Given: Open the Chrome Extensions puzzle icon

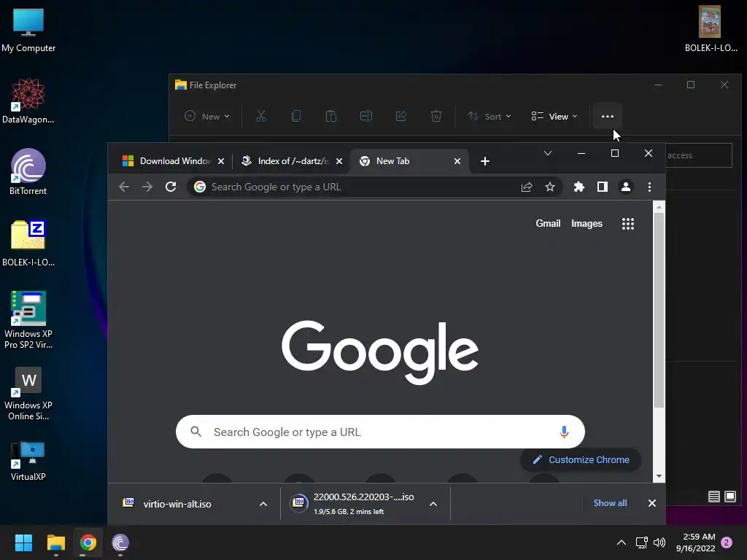Looking at the screenshot, I should [578, 187].
